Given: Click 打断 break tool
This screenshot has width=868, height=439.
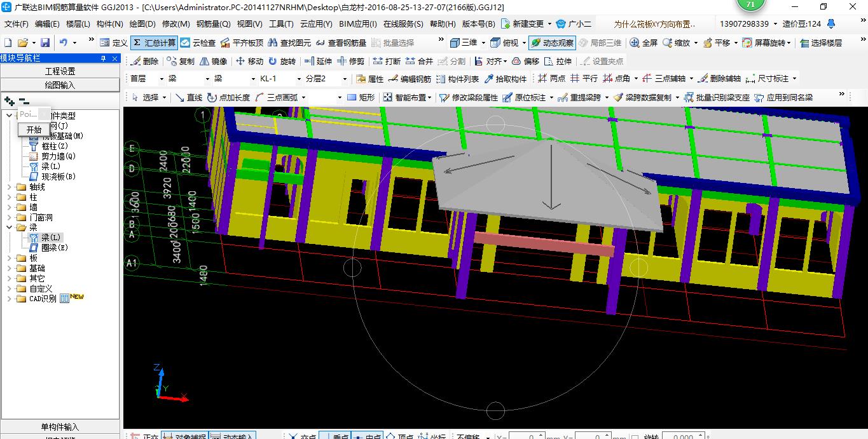Looking at the screenshot, I should 387,61.
